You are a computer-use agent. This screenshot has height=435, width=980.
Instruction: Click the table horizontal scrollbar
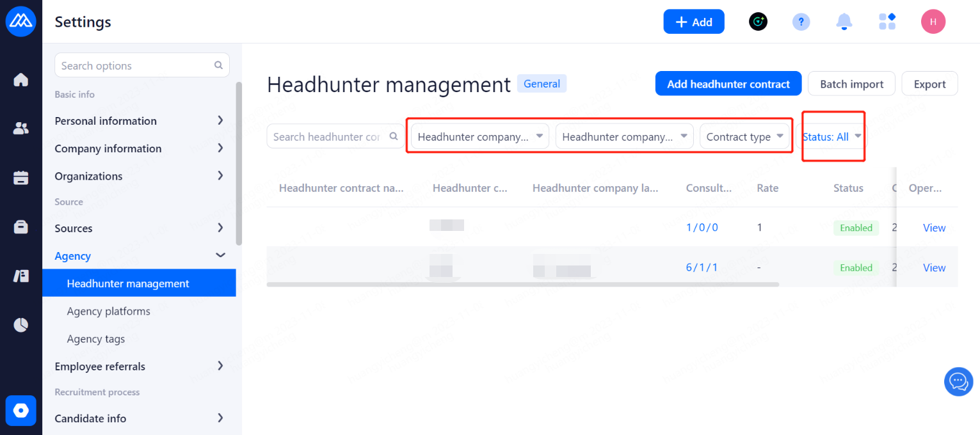[x=523, y=284]
